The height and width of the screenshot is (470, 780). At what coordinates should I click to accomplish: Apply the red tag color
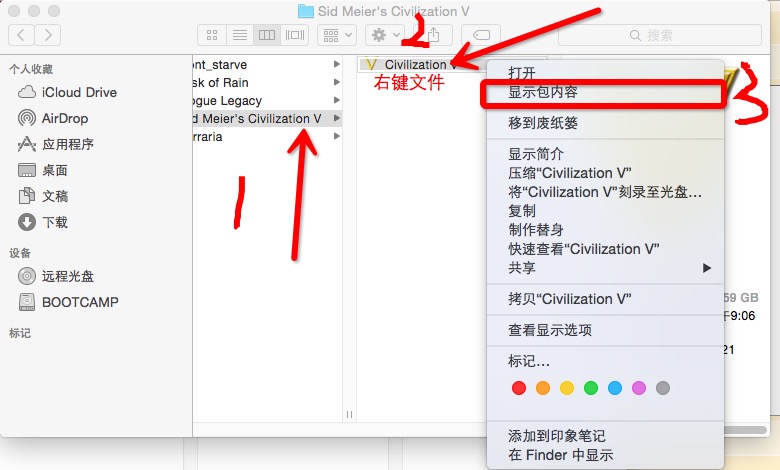(x=519, y=388)
